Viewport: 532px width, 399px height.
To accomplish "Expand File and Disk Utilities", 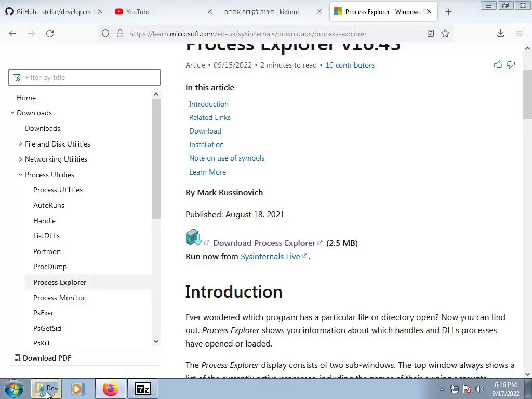I will [20, 144].
